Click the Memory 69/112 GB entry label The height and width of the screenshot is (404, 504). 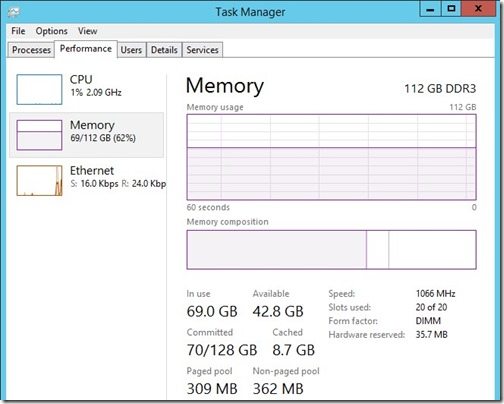103,131
